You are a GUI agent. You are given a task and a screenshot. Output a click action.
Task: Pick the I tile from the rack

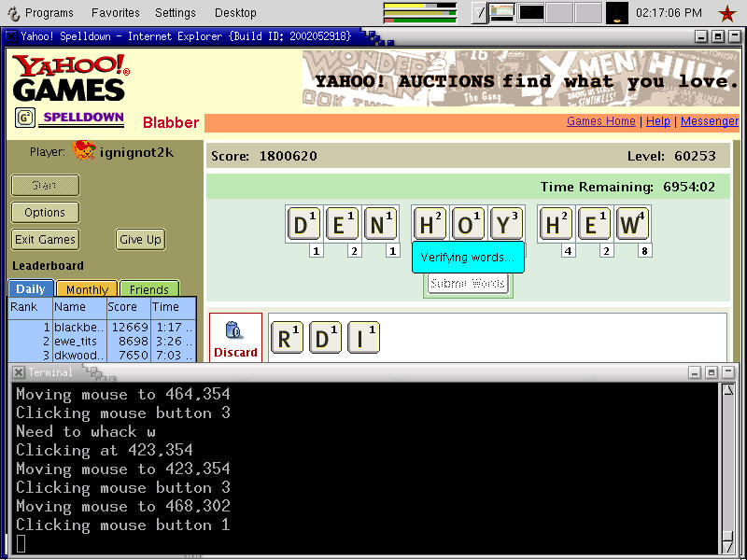[x=363, y=337]
